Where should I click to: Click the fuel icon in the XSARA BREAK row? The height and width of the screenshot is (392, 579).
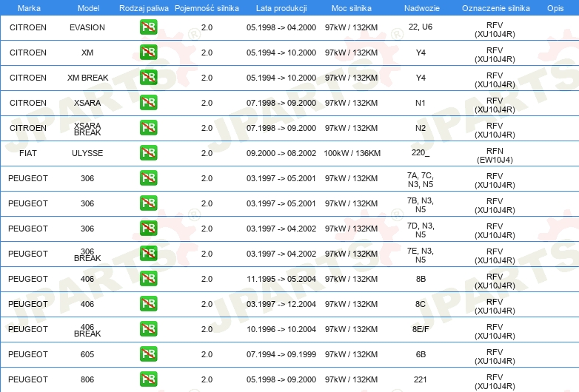click(148, 128)
